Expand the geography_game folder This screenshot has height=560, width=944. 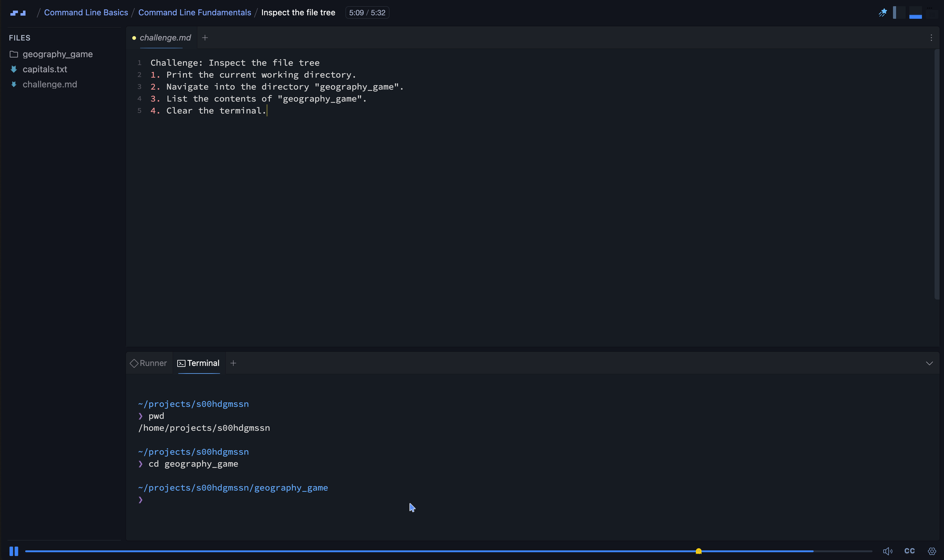coord(58,54)
